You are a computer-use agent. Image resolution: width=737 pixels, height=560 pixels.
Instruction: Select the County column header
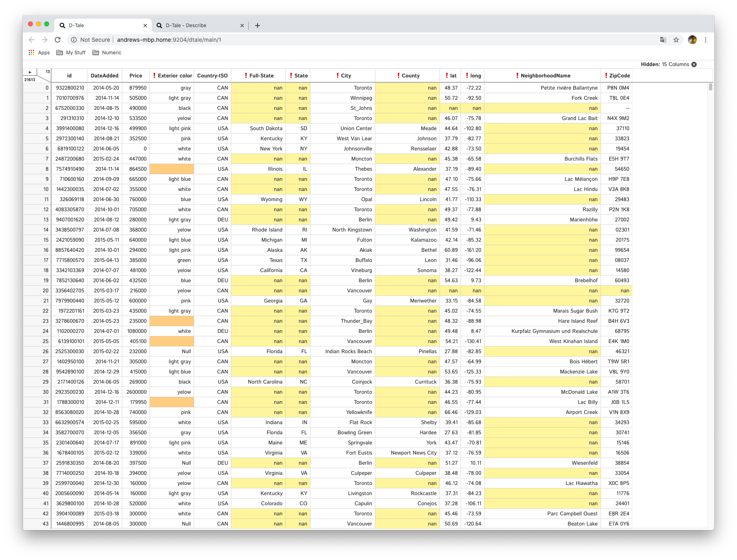click(408, 76)
